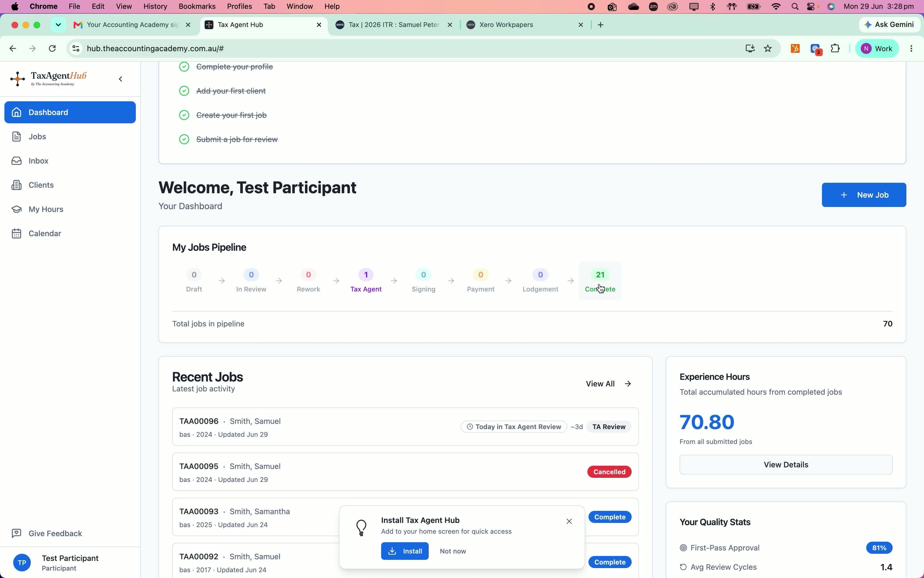Close the Tax Agent Hub tab

point(319,25)
